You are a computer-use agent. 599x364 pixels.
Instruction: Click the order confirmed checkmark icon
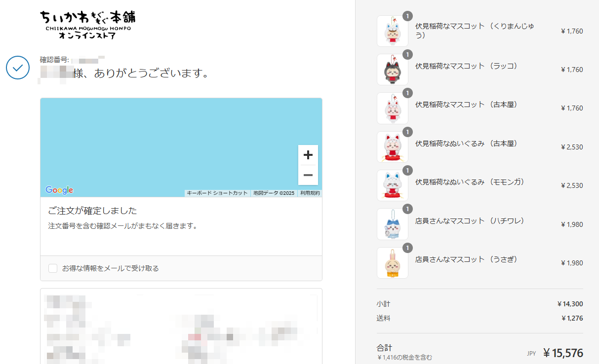pos(18,67)
